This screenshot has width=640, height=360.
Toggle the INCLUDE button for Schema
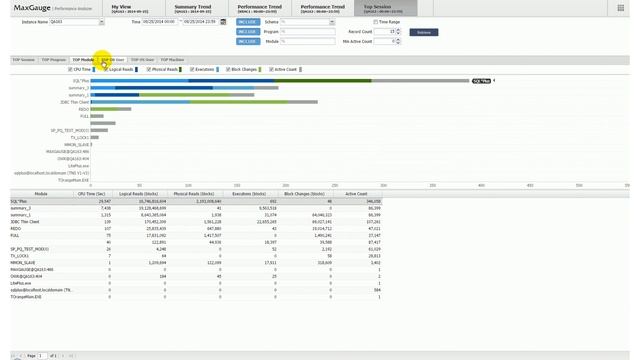(x=248, y=22)
